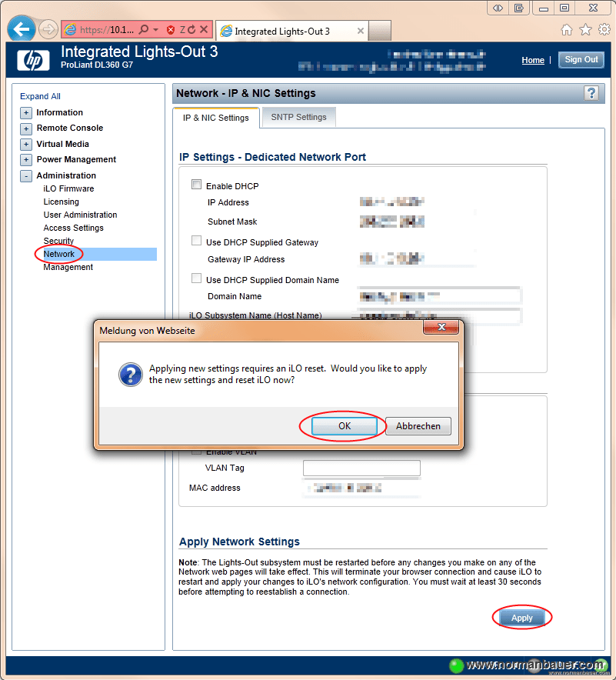This screenshot has width=616, height=680.
Task: Open User Administration in the sidebar
Action: (x=80, y=215)
